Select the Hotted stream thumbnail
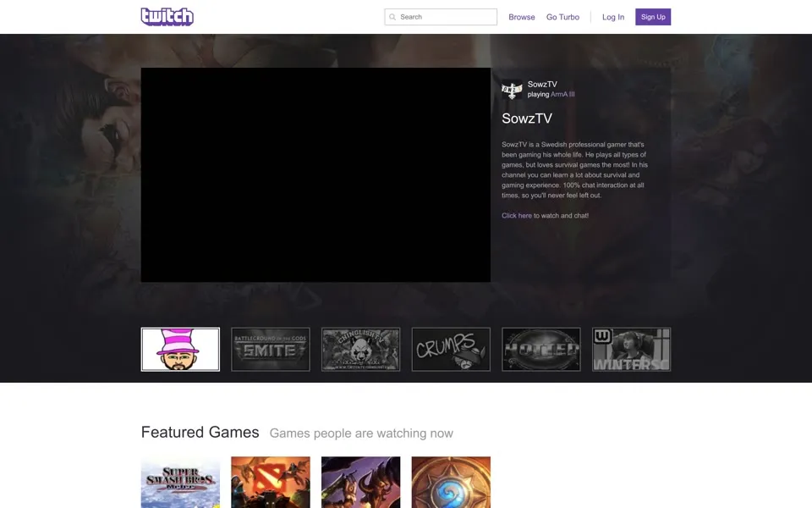 click(541, 350)
